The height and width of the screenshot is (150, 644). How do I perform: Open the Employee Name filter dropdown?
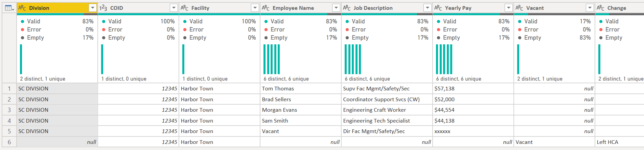(x=336, y=8)
